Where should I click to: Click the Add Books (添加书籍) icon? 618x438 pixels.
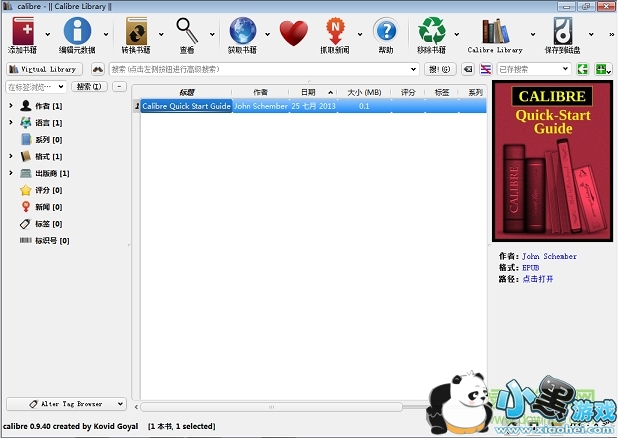(21, 31)
